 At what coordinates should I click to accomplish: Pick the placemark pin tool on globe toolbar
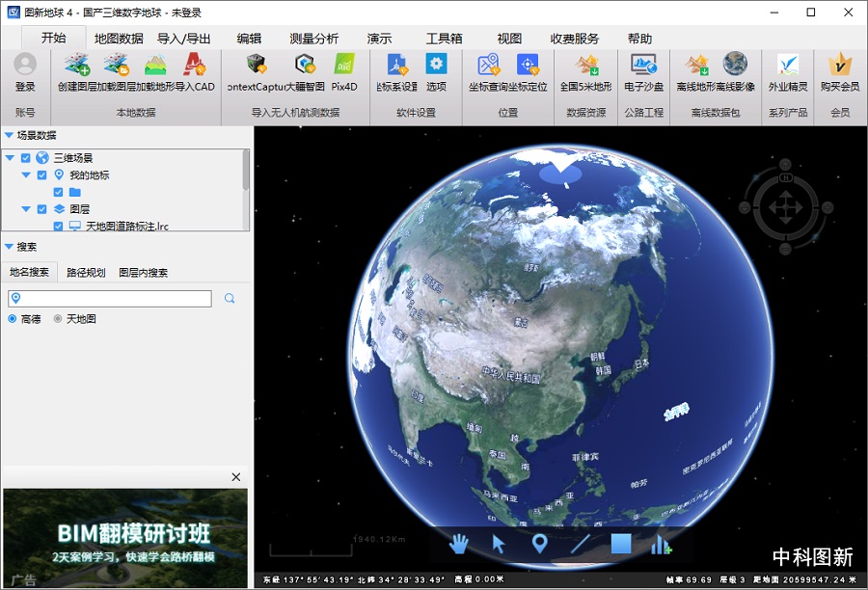(540, 544)
